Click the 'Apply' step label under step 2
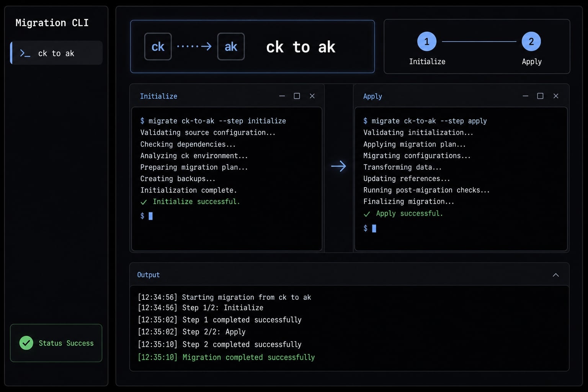 coord(532,62)
